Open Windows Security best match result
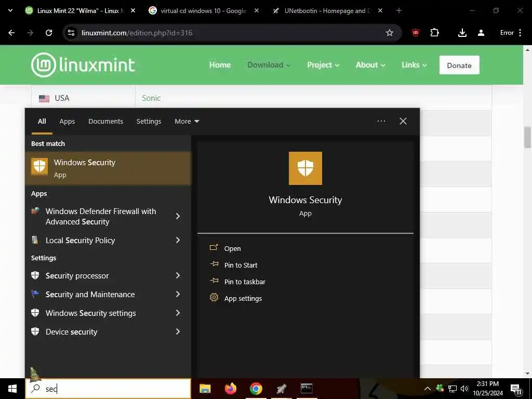This screenshot has height=399, width=532. click(x=108, y=168)
